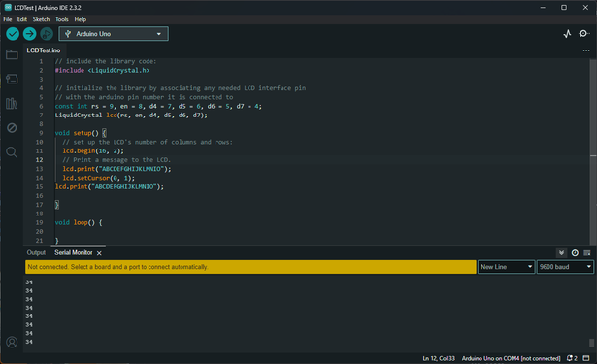Viewport: 597px width, 364px height.
Task: Click the user account profile icon
Action: [12, 342]
